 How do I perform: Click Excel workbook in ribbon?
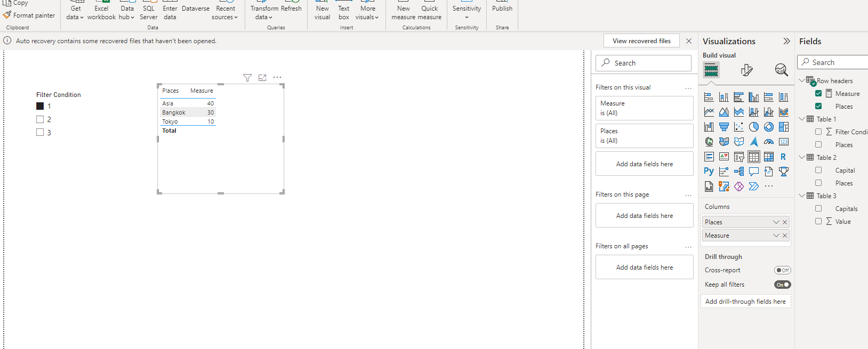click(101, 13)
